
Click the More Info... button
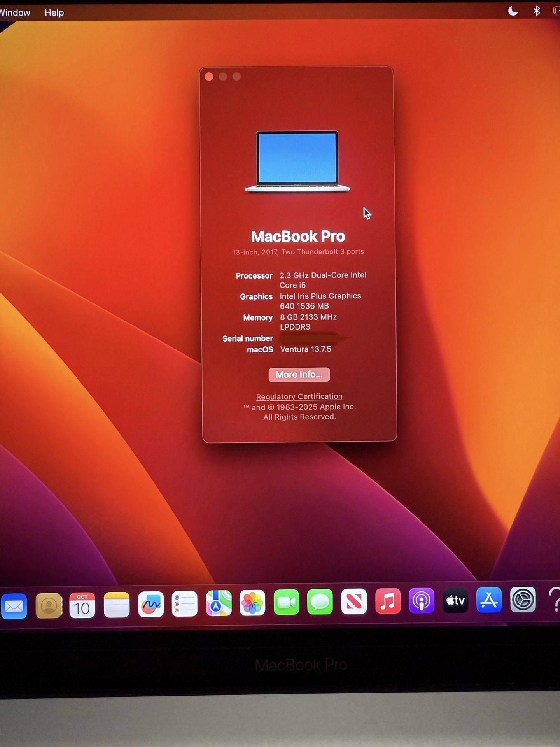[x=299, y=375]
